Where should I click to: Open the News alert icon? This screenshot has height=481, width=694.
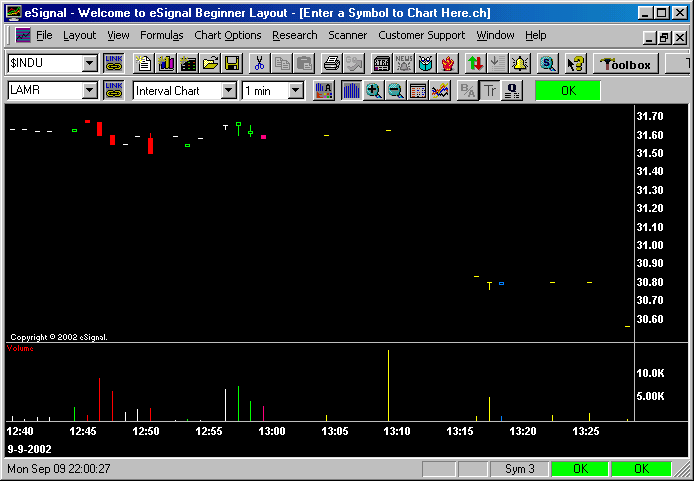click(x=404, y=64)
